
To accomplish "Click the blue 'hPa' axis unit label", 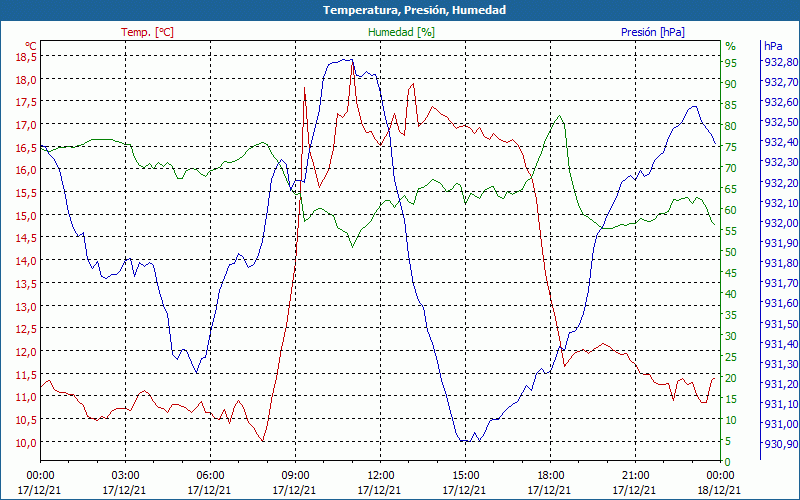I will coord(773,46).
